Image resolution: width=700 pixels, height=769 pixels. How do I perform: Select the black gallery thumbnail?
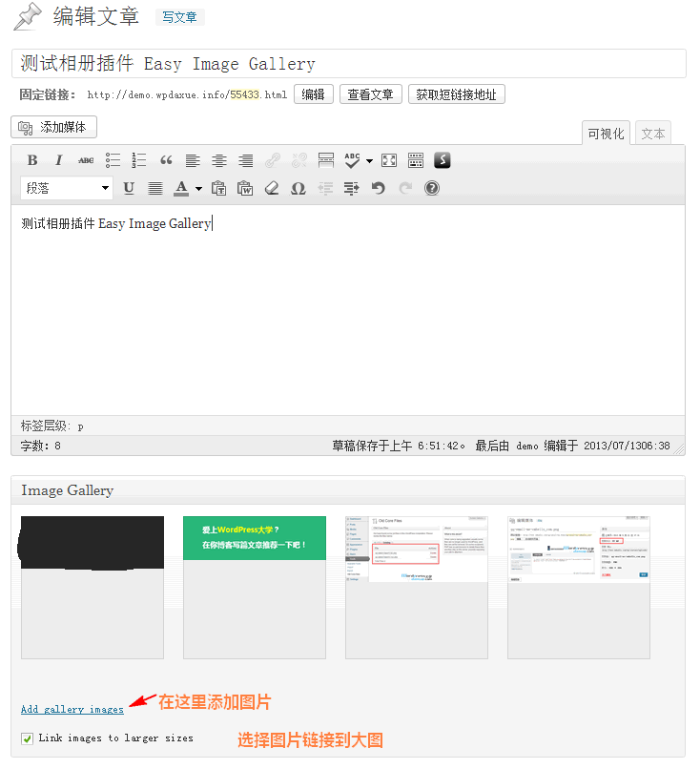pyautogui.click(x=93, y=587)
